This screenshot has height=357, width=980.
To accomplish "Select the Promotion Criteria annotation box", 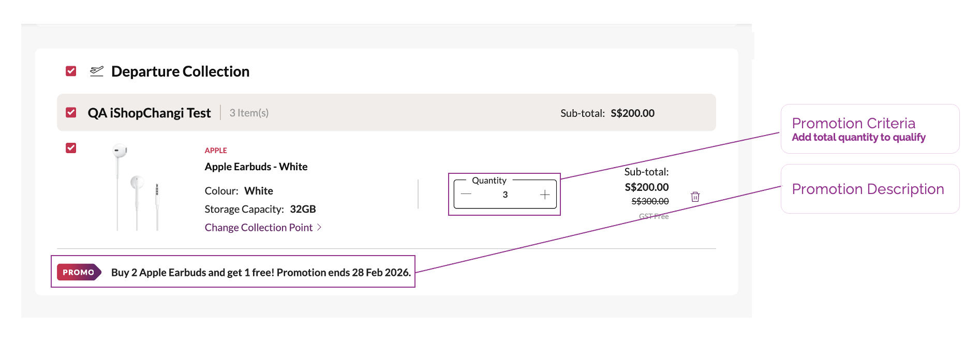I will [870, 129].
